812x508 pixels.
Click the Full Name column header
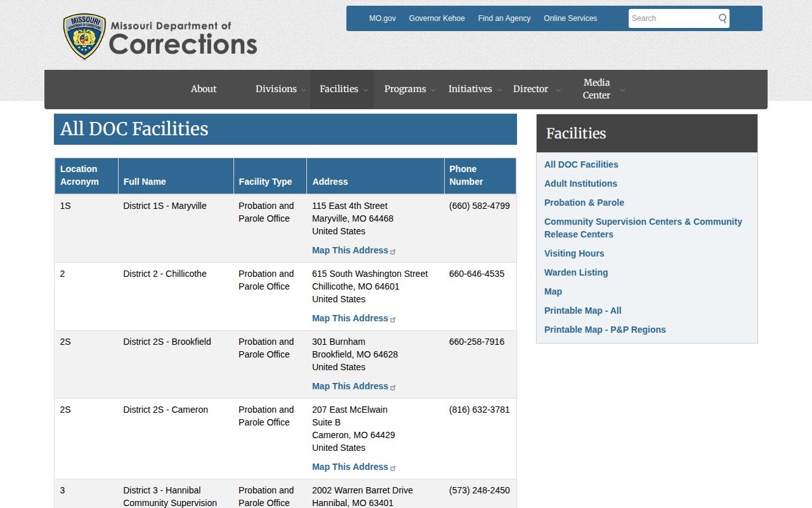point(176,176)
